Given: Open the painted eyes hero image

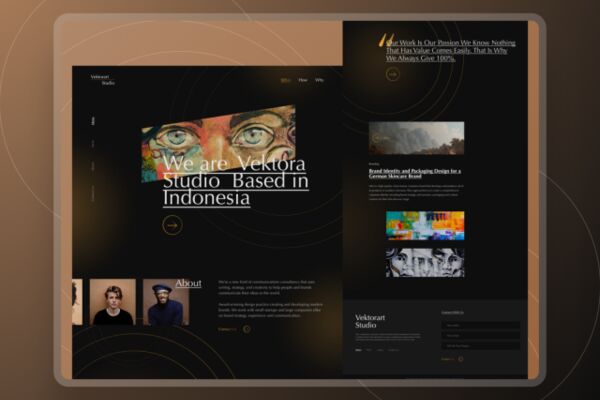Looking at the screenshot, I should click(218, 144).
